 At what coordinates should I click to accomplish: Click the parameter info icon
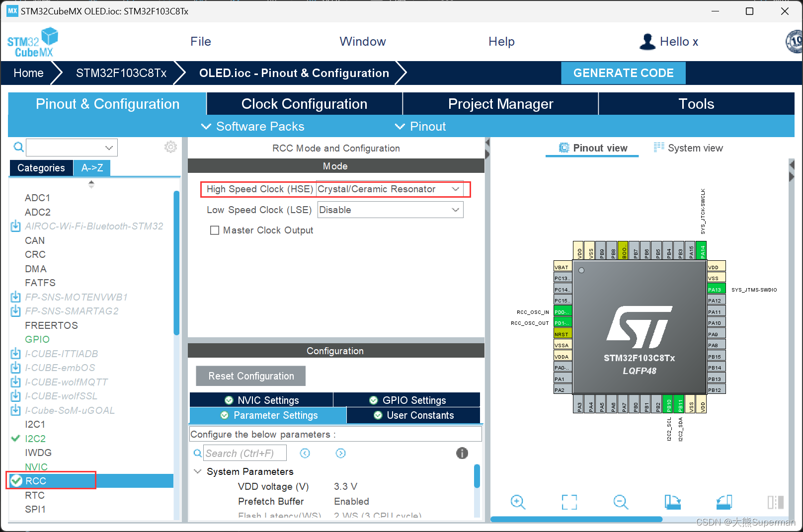462,453
